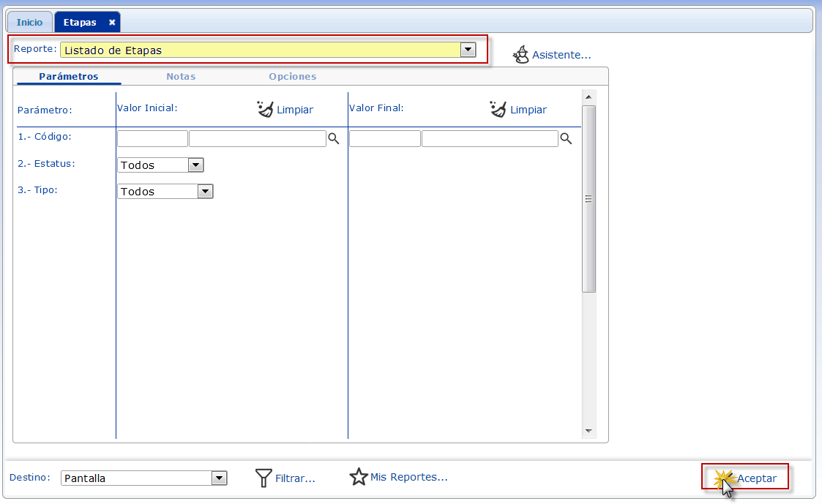Click the scrollbar down arrow
Image resolution: width=822 pixels, height=504 pixels.
[589, 431]
